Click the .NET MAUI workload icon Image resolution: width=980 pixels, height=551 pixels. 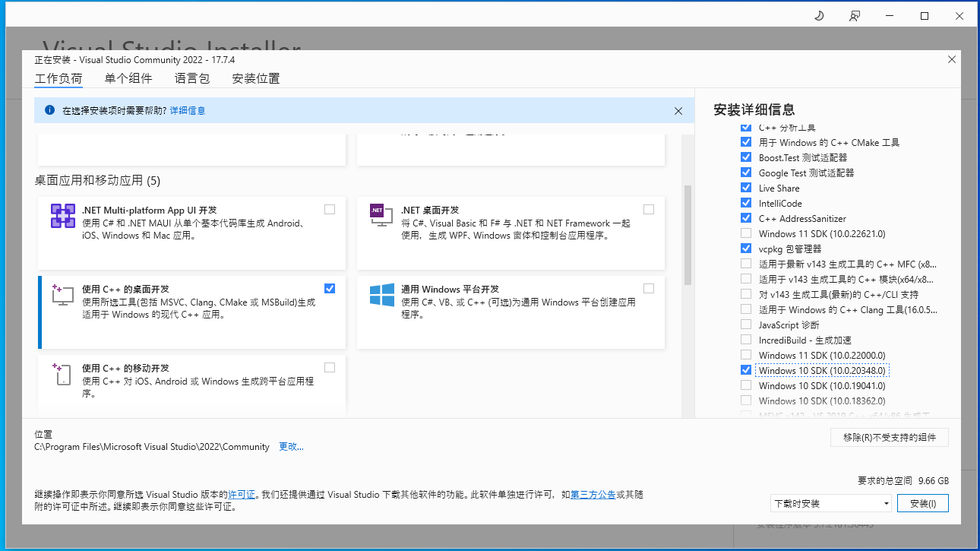click(63, 216)
